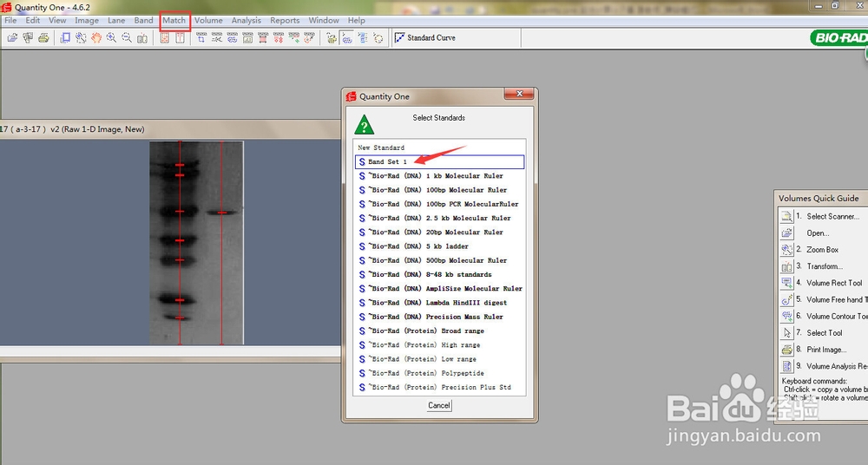
Task: Select the orange Grab hand tool
Action: [x=96, y=37]
